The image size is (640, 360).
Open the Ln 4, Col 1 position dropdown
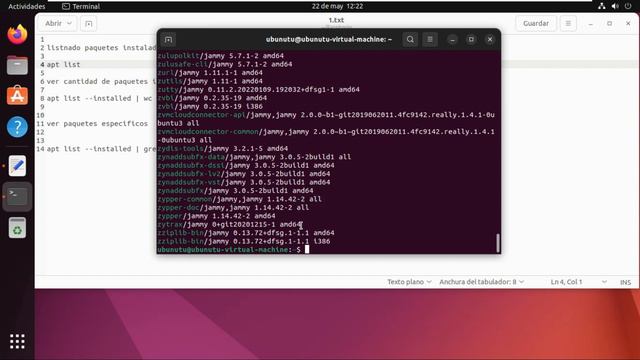(578, 282)
